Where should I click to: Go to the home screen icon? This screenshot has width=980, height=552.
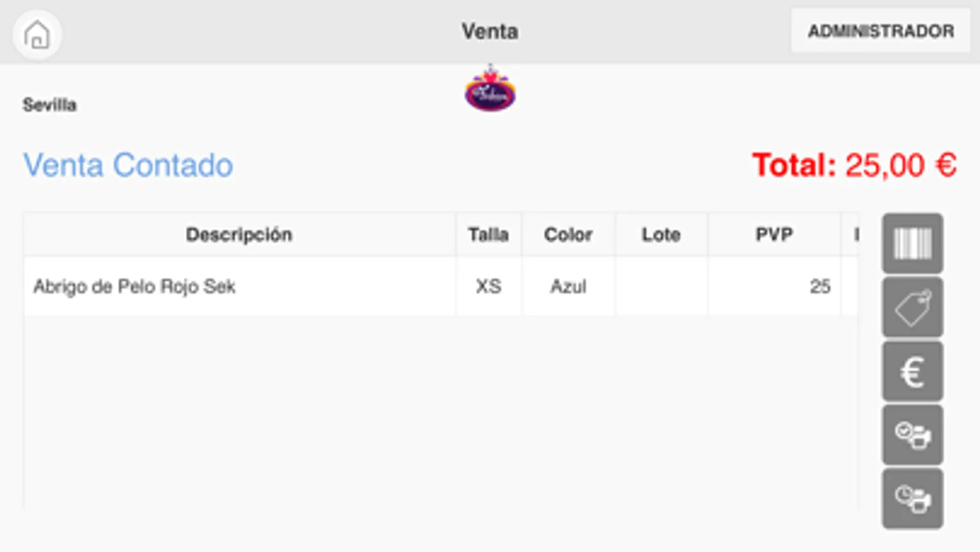click(x=37, y=34)
